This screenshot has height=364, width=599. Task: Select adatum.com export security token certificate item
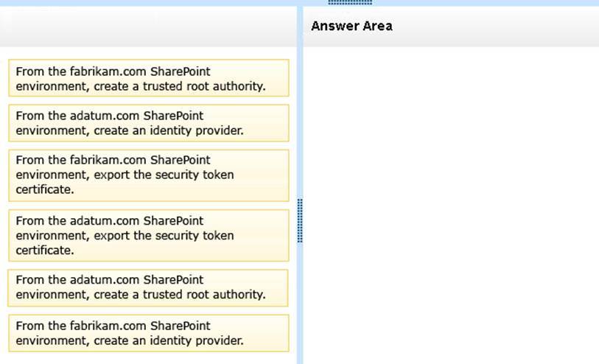pos(149,235)
